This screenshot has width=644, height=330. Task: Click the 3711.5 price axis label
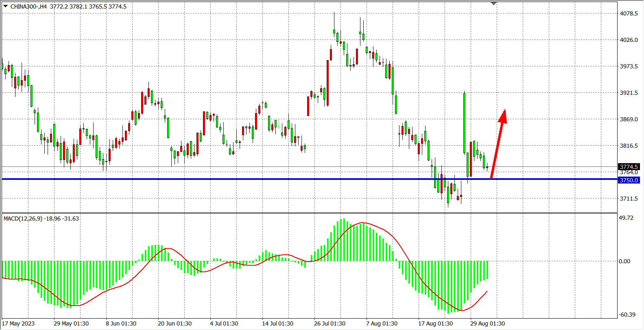(x=629, y=199)
